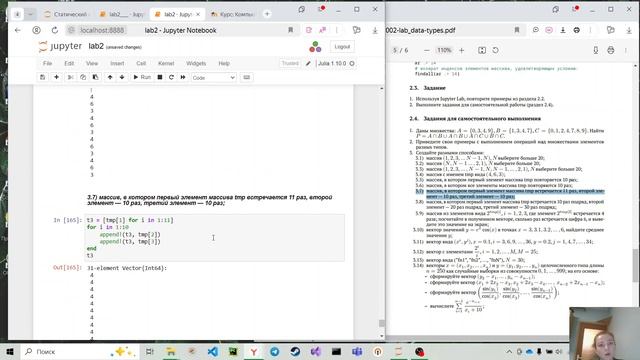
Task: Restart kernel and run all cells
Action: pyautogui.click(x=183, y=77)
